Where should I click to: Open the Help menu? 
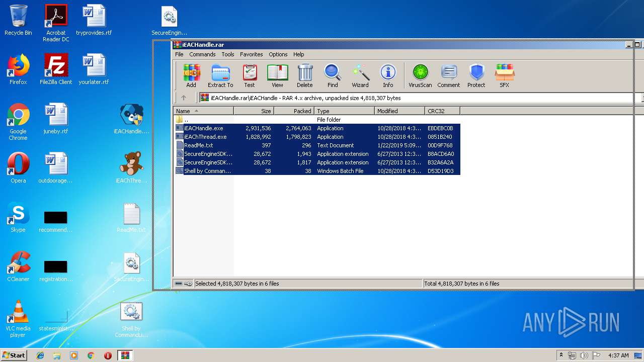coord(299,54)
